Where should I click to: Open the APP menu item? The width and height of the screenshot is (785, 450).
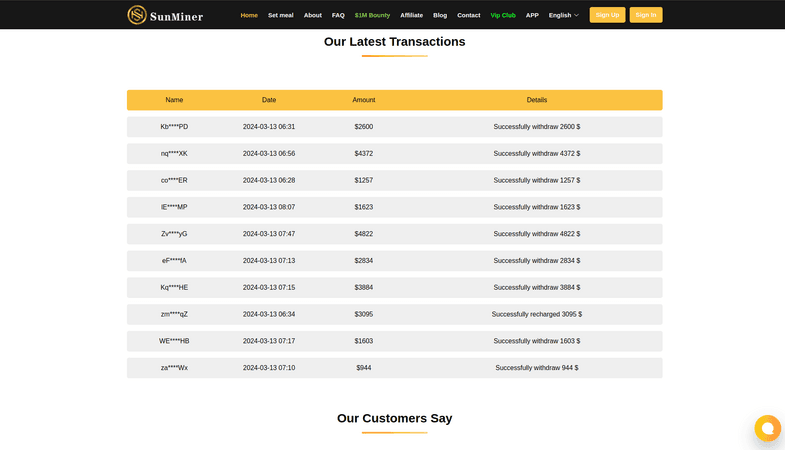coord(532,15)
